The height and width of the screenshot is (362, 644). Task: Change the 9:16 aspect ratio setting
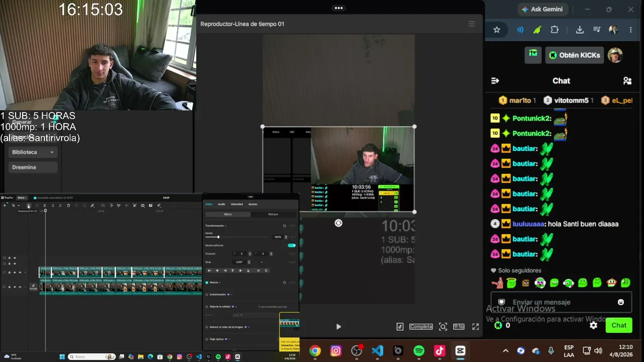[459, 326]
